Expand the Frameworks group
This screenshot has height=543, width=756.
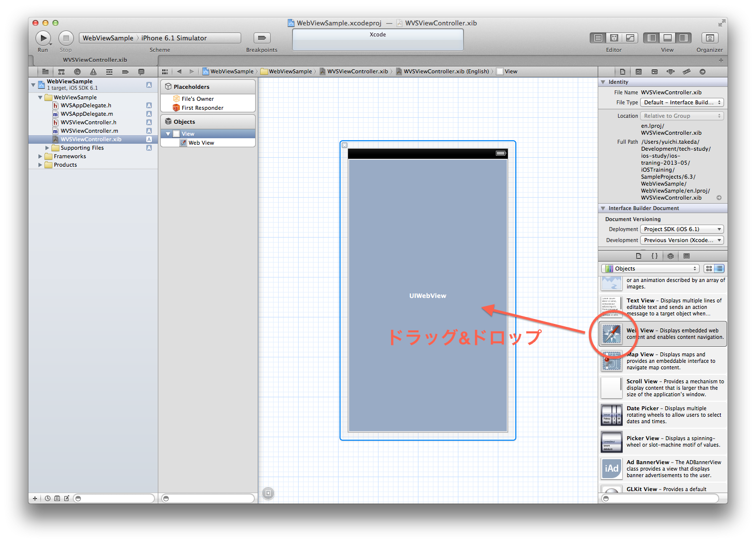click(x=40, y=156)
